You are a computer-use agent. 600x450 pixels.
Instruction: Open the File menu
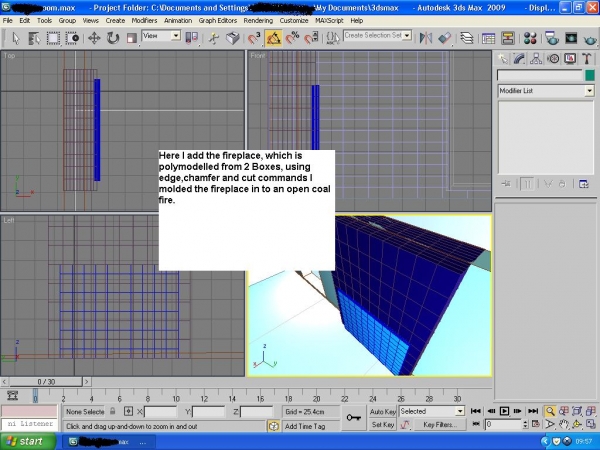(8, 21)
